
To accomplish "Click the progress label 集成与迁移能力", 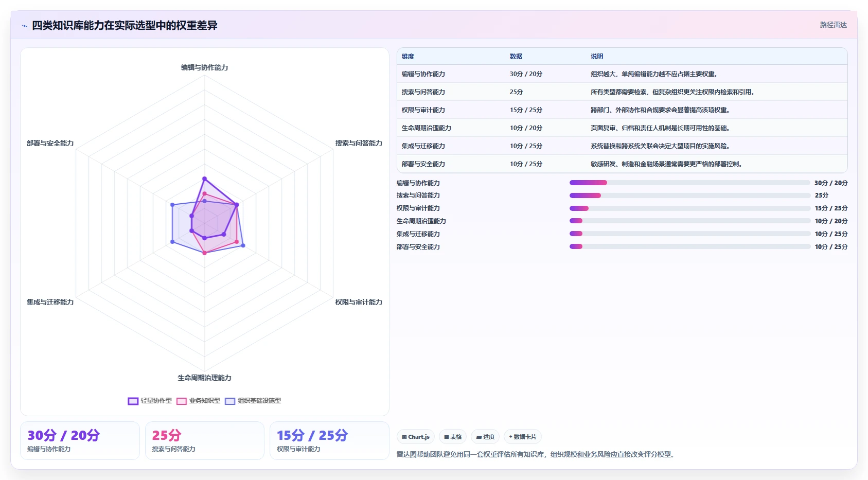I will tap(418, 234).
